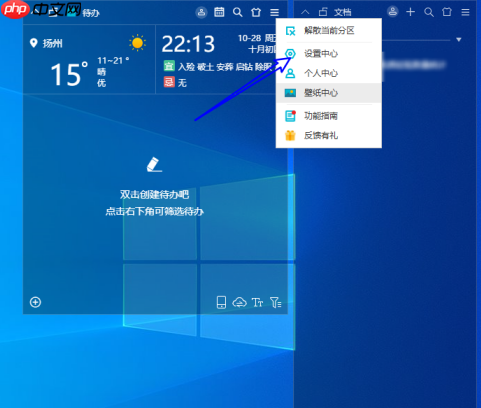Viewport: 481px width, 408px height.
Task: Open the skin (shirt) icon in the todo panel
Action: point(256,12)
